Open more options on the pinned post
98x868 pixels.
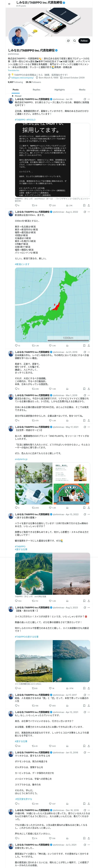pyautogui.click(x=89, y=99)
